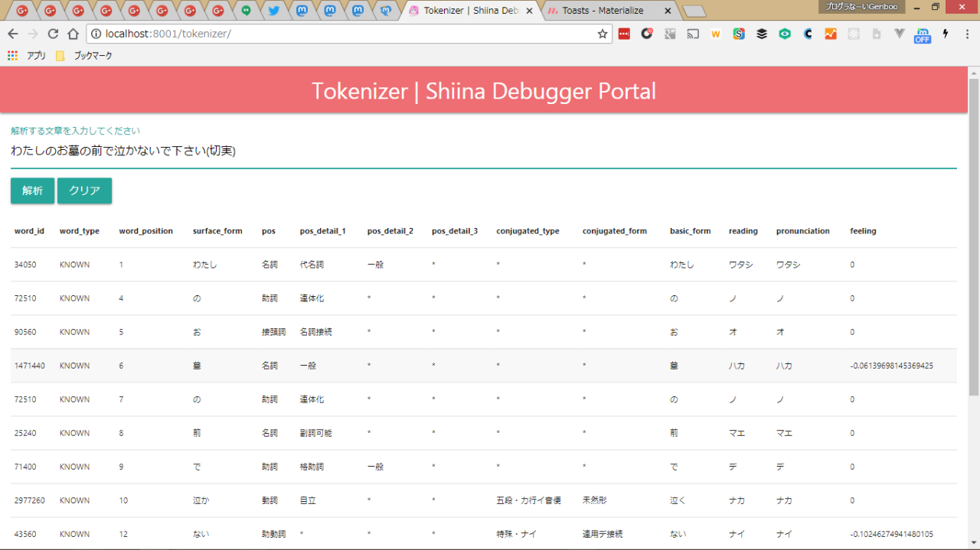Open the Chrome three-dot menu
The image size is (980, 550).
coord(967,34)
